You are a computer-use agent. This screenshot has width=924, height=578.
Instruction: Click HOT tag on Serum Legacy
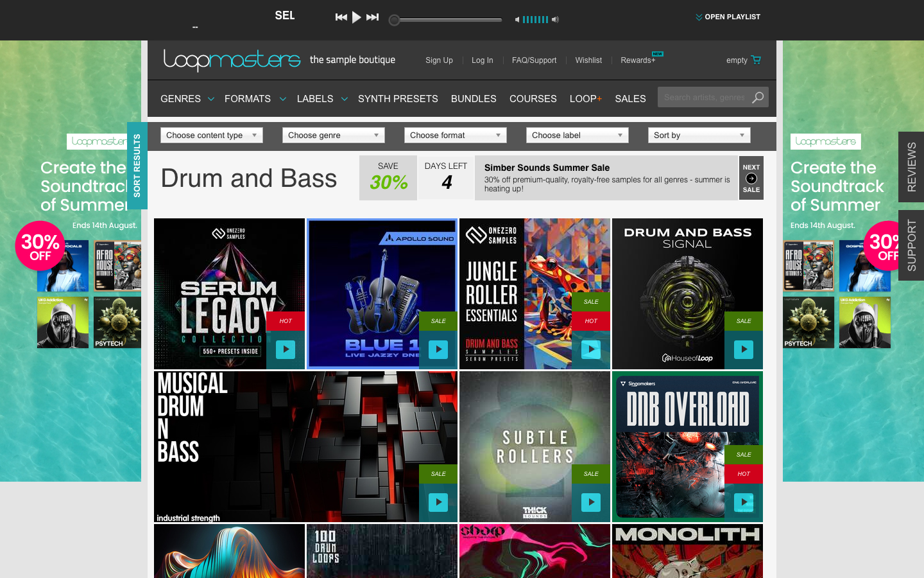pyautogui.click(x=286, y=321)
